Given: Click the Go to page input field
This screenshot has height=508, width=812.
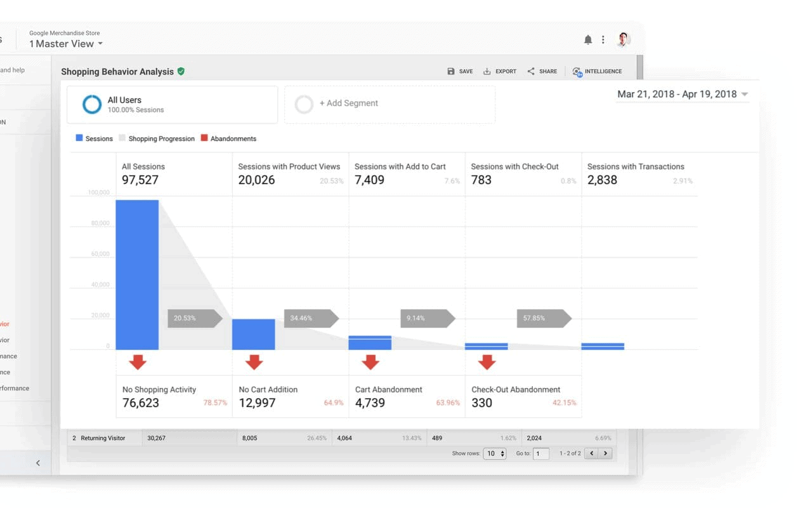Looking at the screenshot, I should [540, 453].
